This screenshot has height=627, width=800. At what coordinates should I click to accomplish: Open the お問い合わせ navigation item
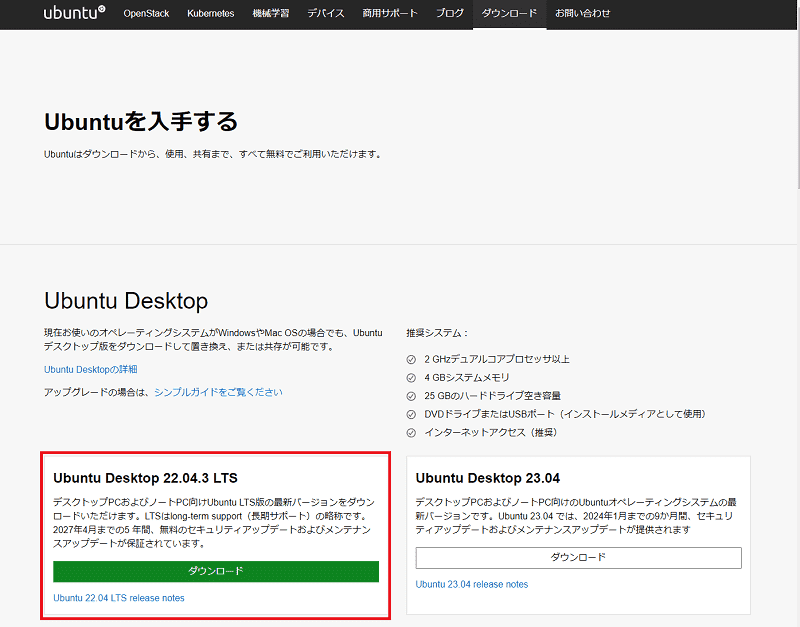point(582,13)
